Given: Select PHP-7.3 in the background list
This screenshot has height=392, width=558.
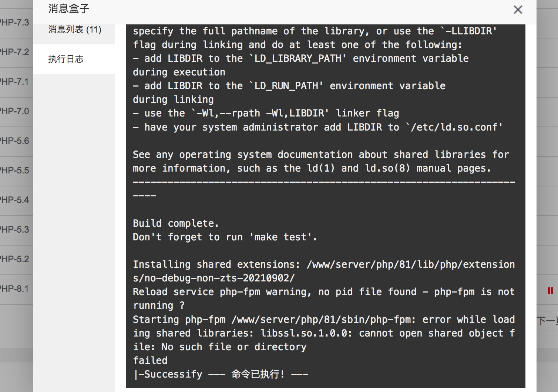Looking at the screenshot, I should (x=14, y=23).
